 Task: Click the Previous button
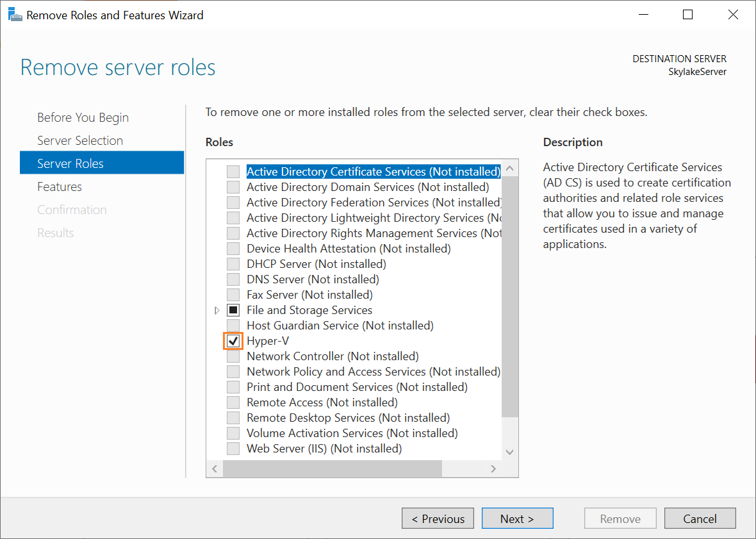pyautogui.click(x=438, y=518)
